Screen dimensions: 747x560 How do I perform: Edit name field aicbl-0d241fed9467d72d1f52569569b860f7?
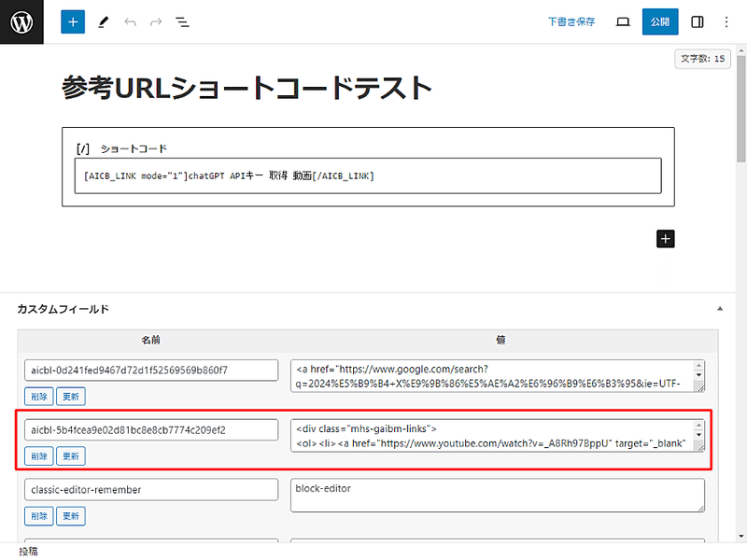tap(151, 370)
